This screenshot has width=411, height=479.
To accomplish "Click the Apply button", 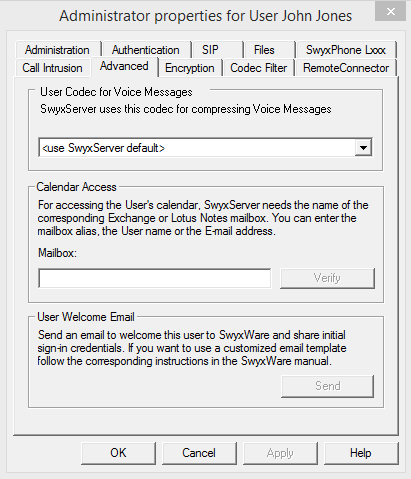I will tap(280, 453).
